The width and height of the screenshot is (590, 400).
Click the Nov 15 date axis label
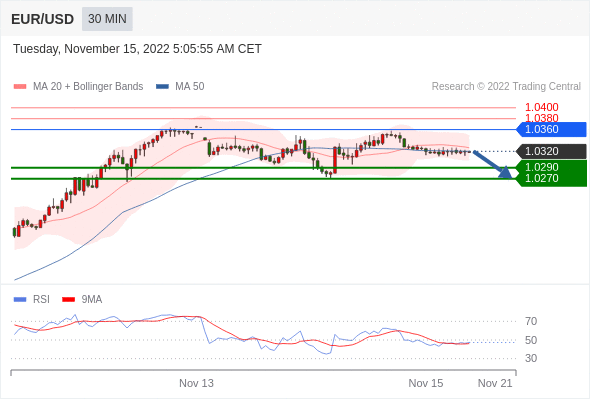pyautogui.click(x=426, y=383)
